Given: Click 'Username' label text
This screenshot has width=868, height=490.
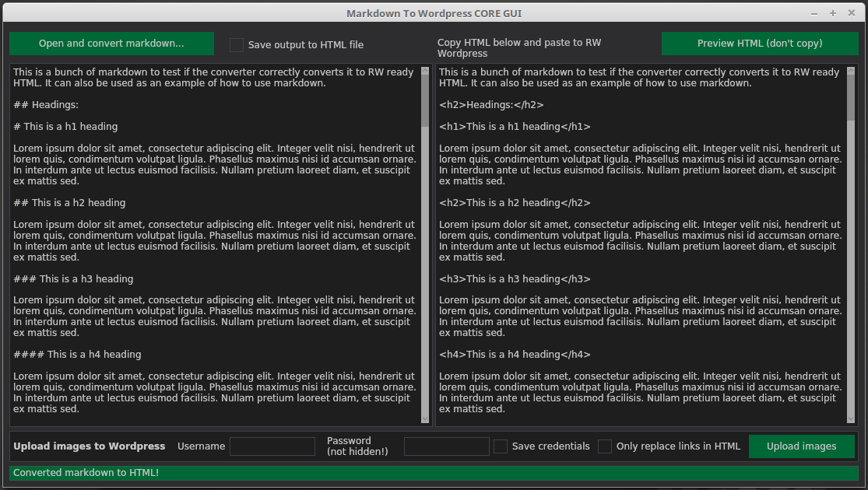Looking at the screenshot, I should tap(201, 446).
